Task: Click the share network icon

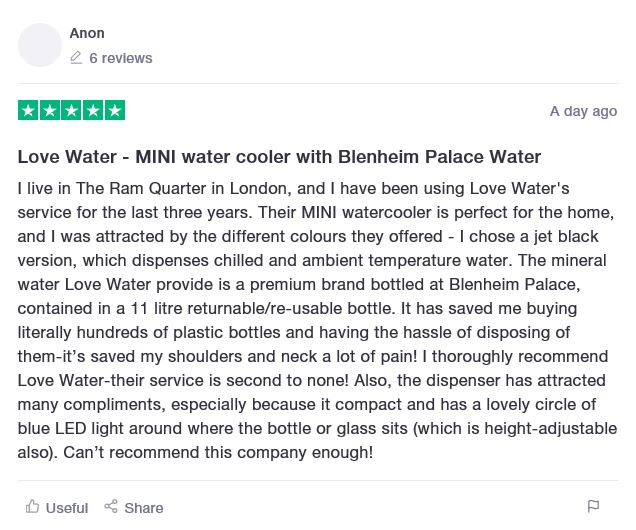Action: [x=111, y=507]
